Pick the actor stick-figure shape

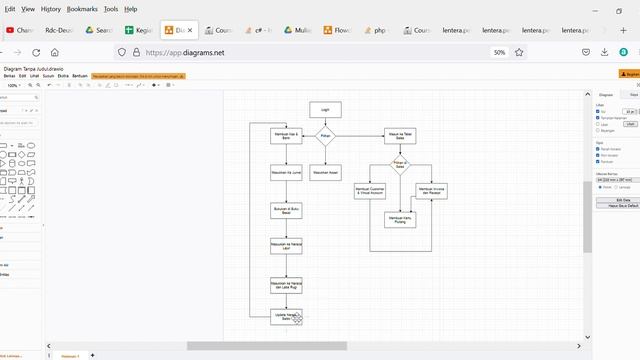click(22, 181)
